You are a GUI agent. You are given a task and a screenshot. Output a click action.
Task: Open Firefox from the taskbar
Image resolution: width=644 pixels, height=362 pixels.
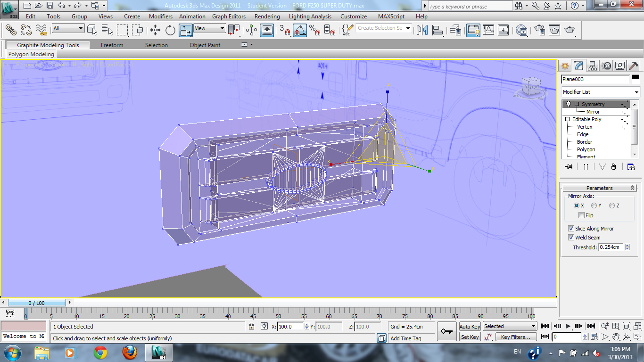tap(130, 352)
